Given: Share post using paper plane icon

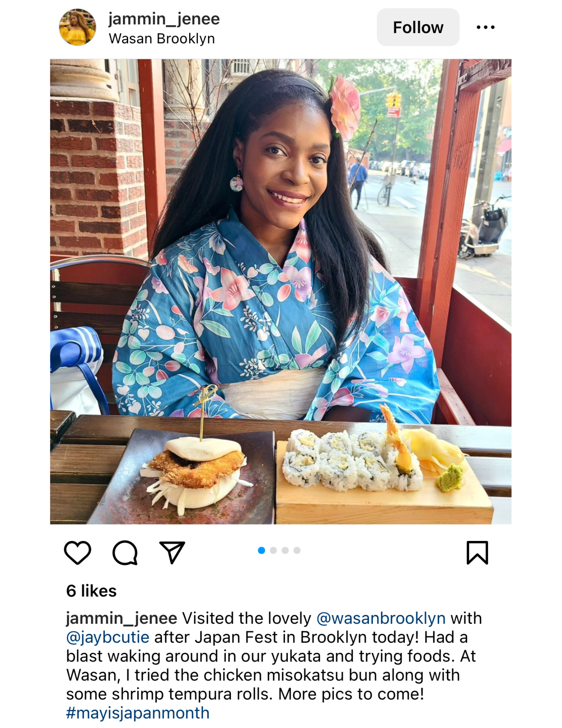Looking at the screenshot, I should 172,553.
